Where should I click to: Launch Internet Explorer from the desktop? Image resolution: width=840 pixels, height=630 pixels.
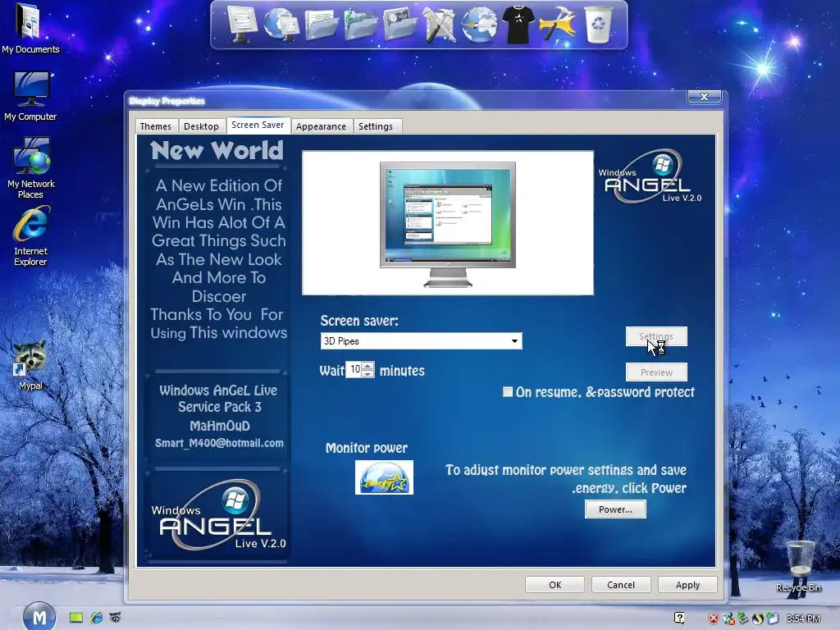(30, 237)
